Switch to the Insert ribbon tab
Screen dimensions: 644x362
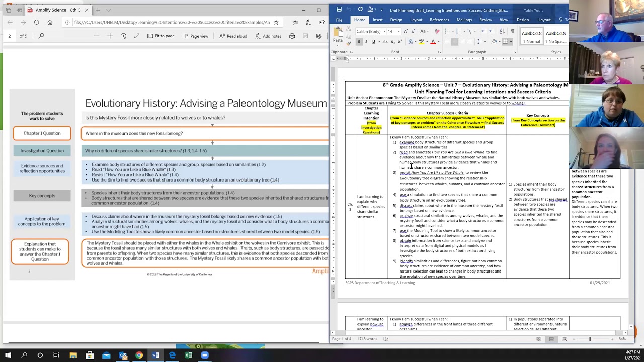(x=377, y=20)
